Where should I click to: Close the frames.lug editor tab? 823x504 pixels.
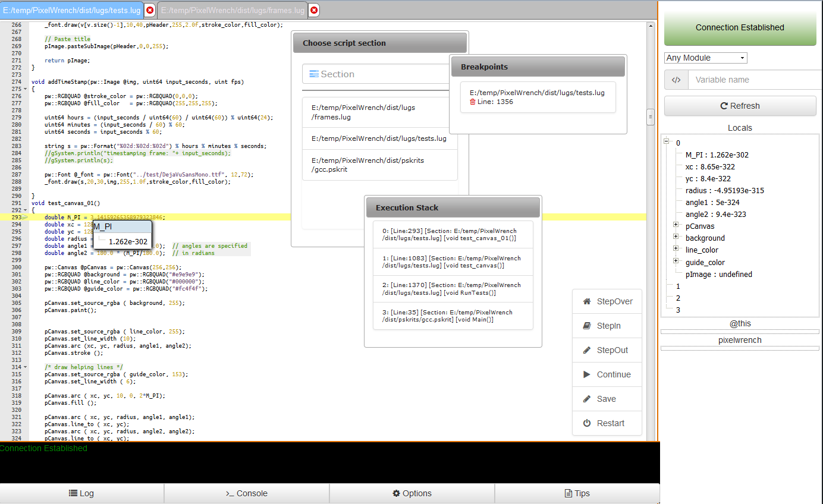point(314,10)
